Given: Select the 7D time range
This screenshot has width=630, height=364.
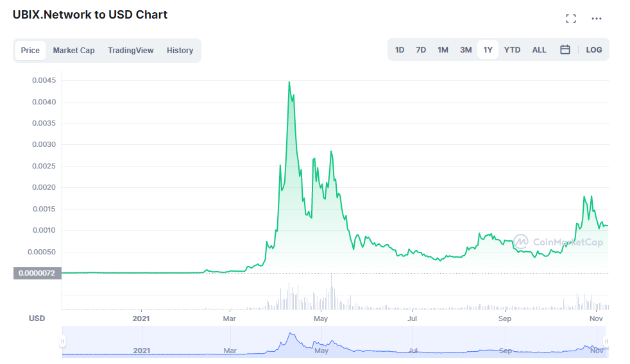Looking at the screenshot, I should (x=421, y=50).
